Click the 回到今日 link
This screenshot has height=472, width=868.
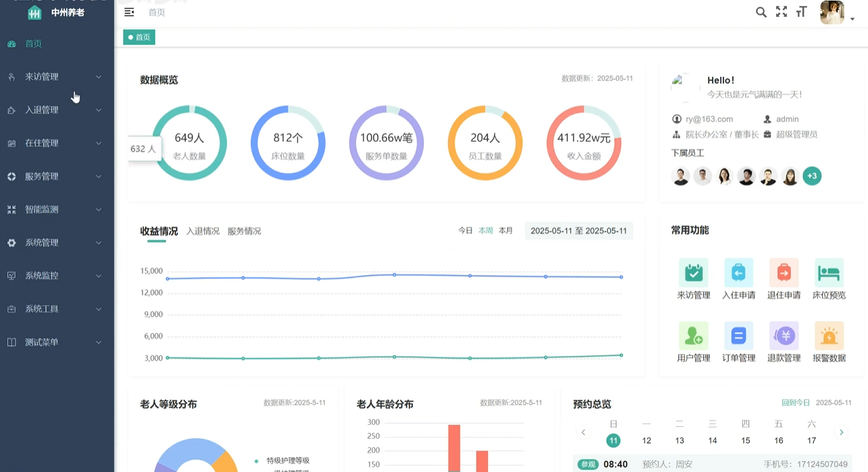pos(795,403)
